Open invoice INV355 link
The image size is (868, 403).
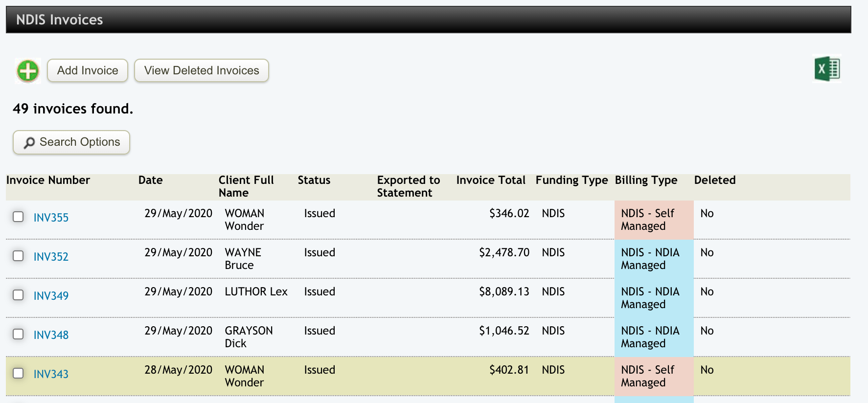pos(51,218)
